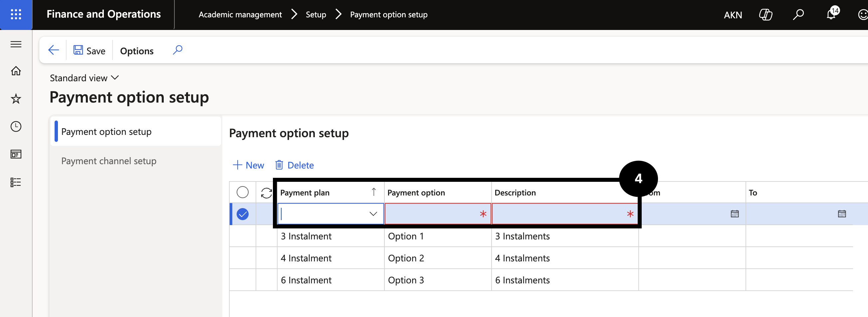This screenshot has height=317, width=868.
Task: Click the Option 2 cell
Action: [438, 258]
